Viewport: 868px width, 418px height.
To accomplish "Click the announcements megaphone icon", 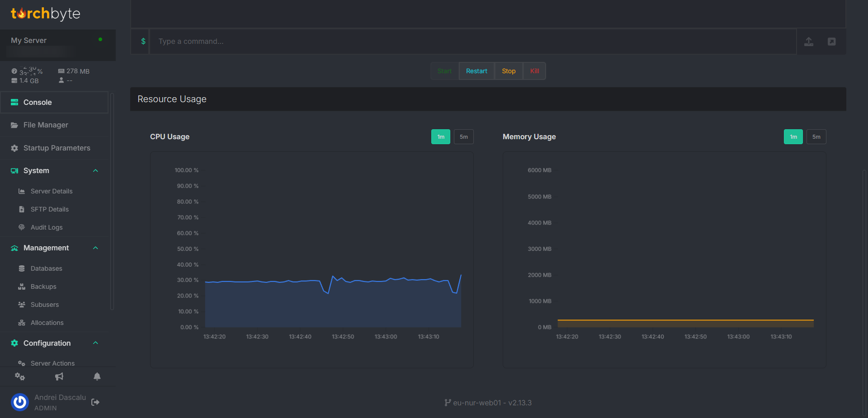I will (x=59, y=376).
